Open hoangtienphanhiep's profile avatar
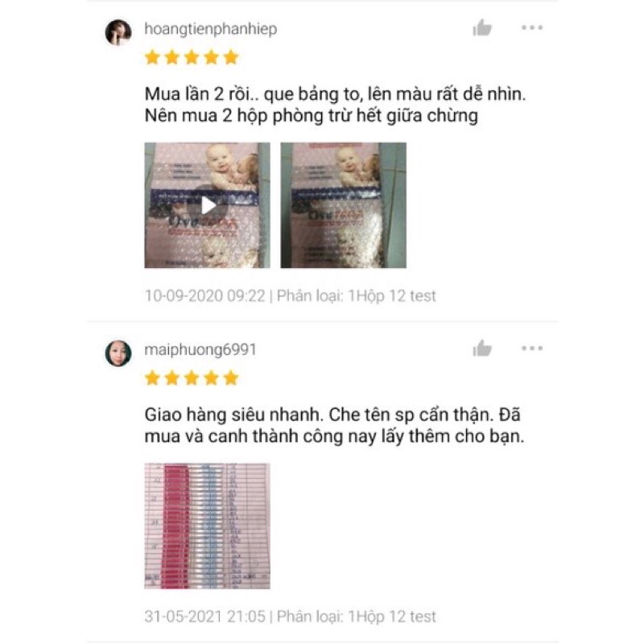The height and width of the screenshot is (644, 644). click(118, 32)
